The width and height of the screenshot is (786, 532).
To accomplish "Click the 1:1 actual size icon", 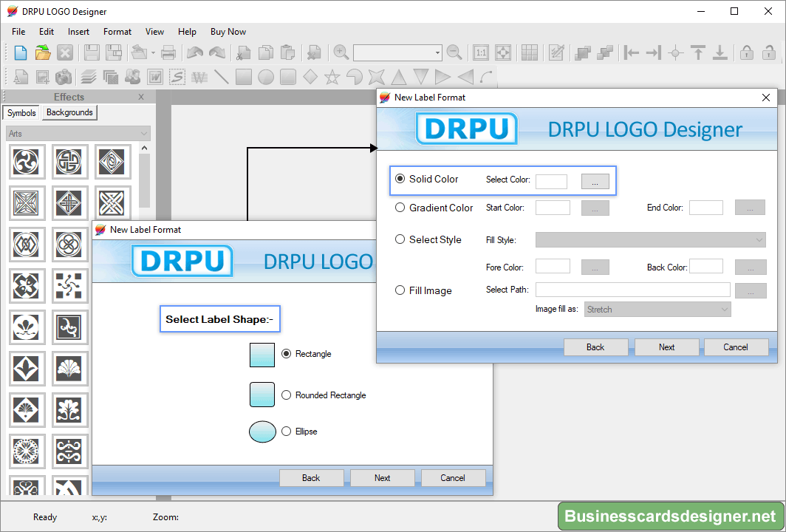I will point(481,52).
